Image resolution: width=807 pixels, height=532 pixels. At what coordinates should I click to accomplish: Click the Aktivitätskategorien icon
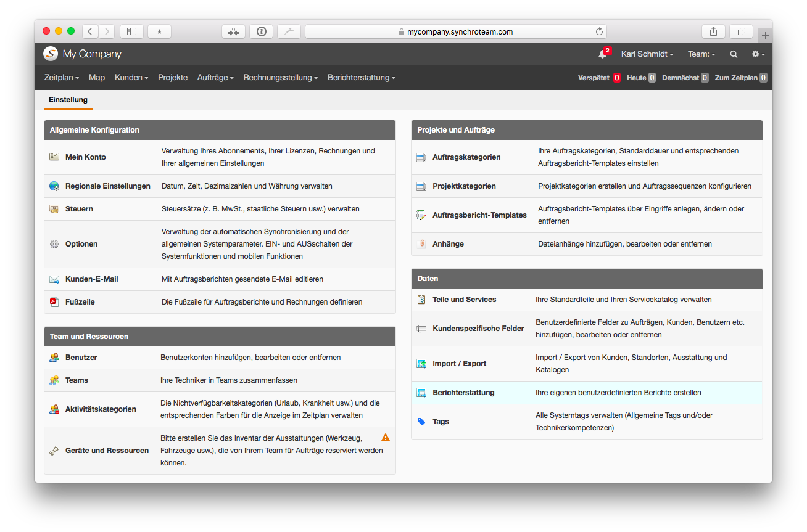54,409
